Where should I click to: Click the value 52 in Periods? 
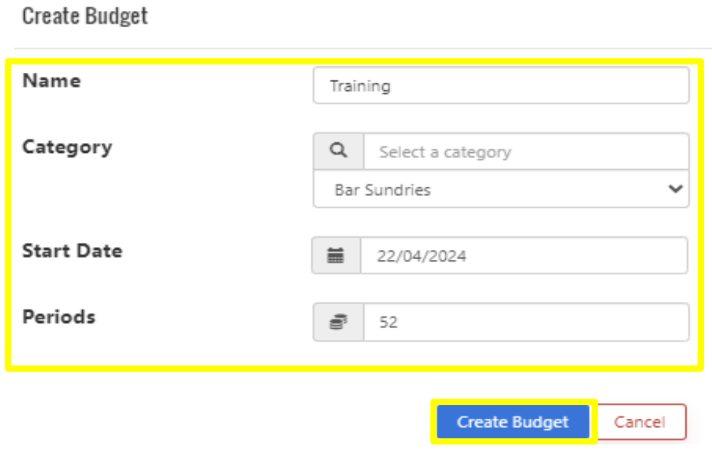(388, 323)
